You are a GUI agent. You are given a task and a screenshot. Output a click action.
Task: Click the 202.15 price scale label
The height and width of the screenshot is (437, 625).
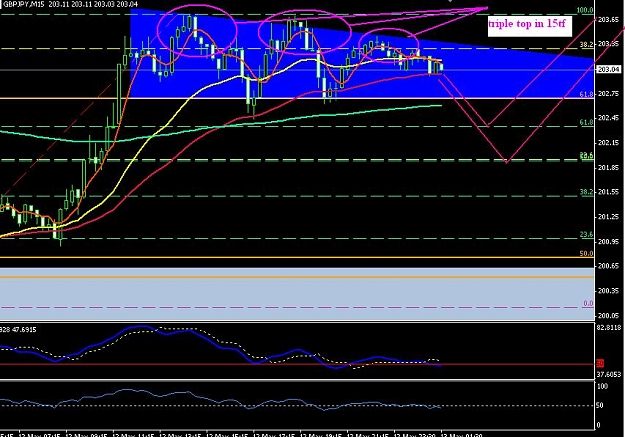(609, 143)
